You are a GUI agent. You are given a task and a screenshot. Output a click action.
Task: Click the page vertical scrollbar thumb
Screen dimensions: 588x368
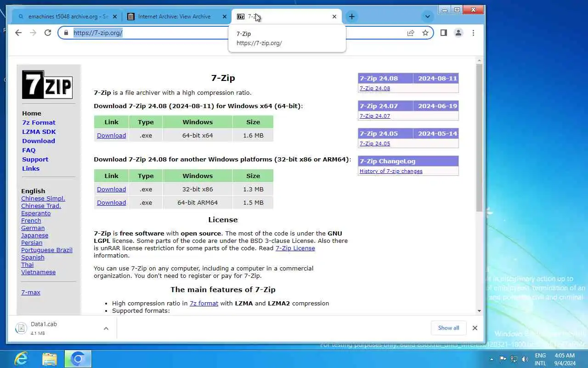[x=479, y=138]
